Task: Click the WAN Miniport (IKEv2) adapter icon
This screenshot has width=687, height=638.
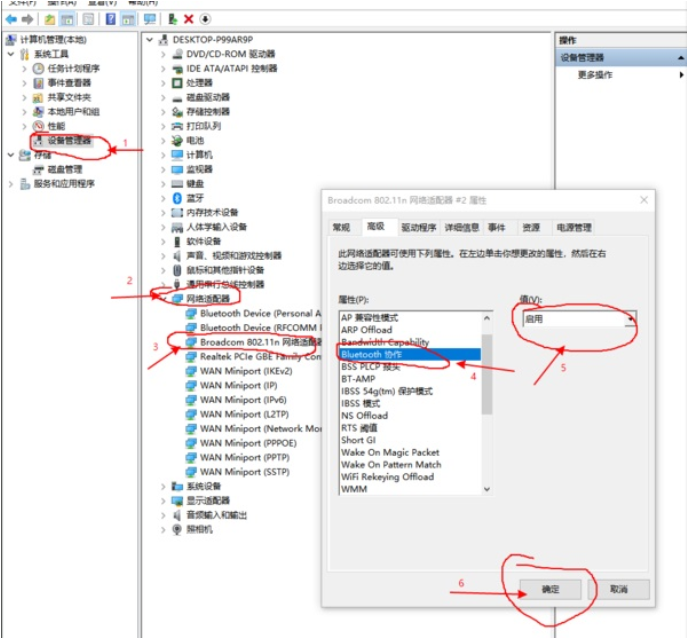Action: (x=191, y=371)
